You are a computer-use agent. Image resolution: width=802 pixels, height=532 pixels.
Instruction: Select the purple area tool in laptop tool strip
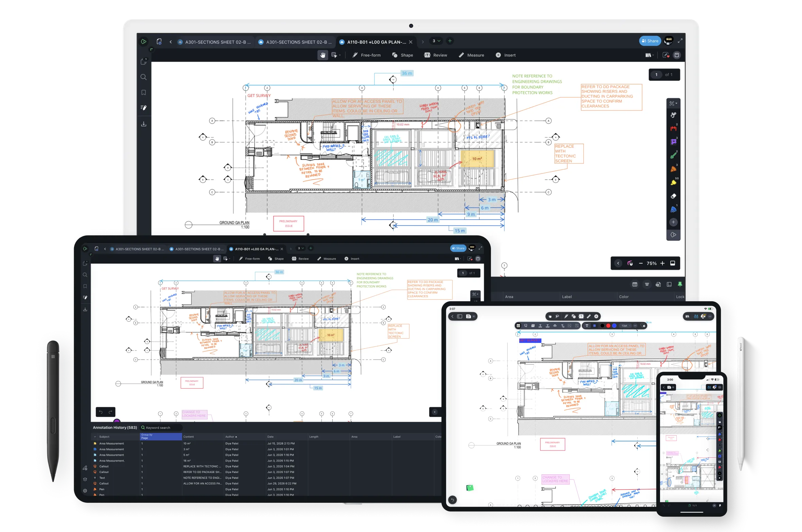point(673,142)
